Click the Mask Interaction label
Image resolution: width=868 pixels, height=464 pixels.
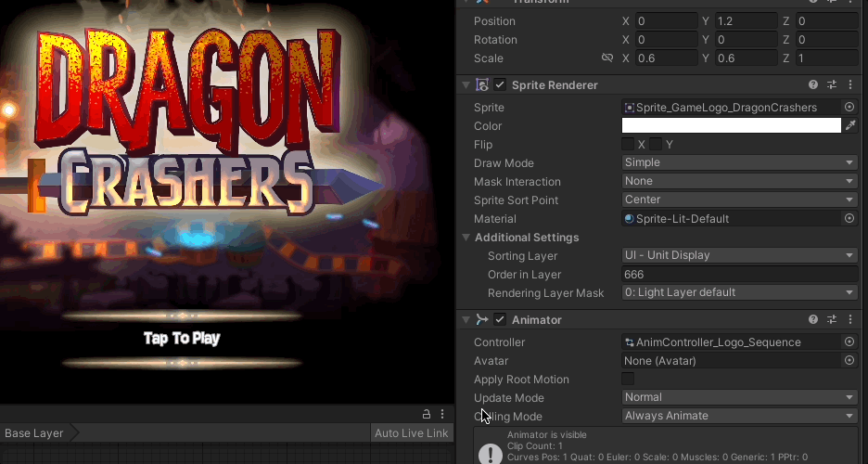(517, 182)
